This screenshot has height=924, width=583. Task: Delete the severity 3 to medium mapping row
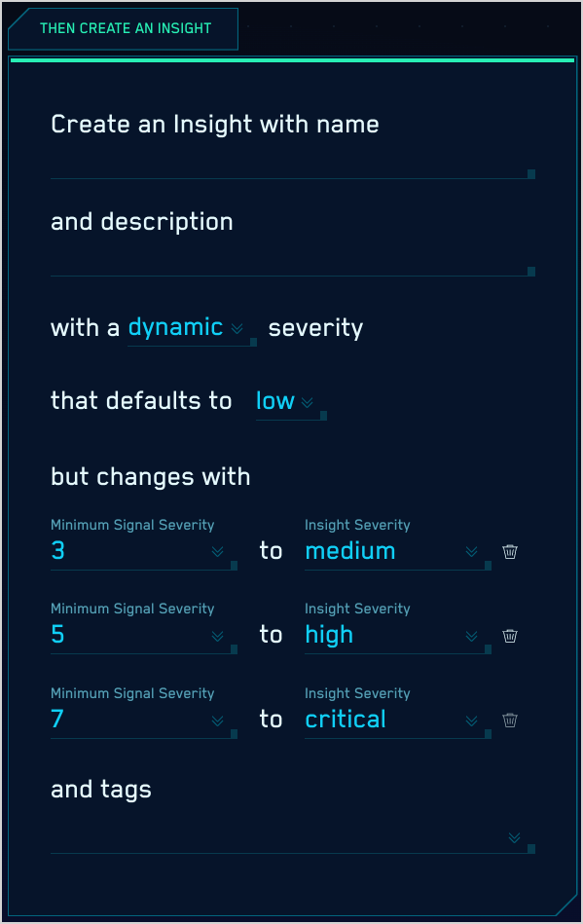510,551
